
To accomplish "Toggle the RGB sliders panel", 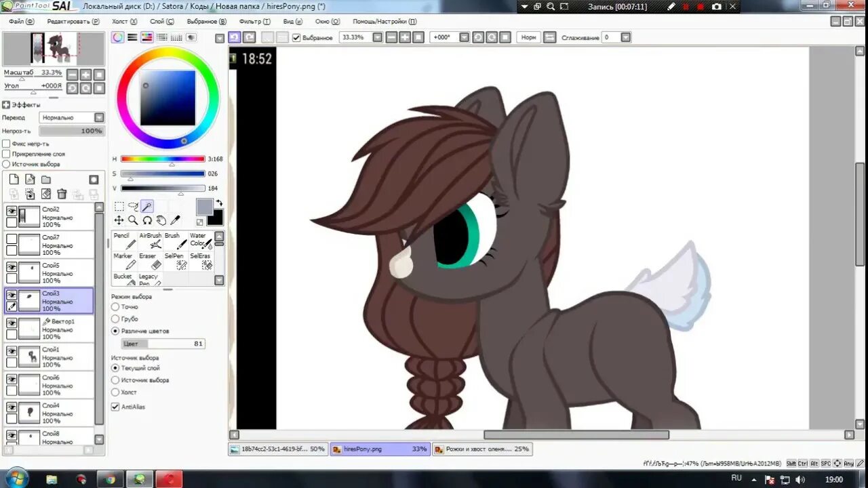I will [x=132, y=37].
